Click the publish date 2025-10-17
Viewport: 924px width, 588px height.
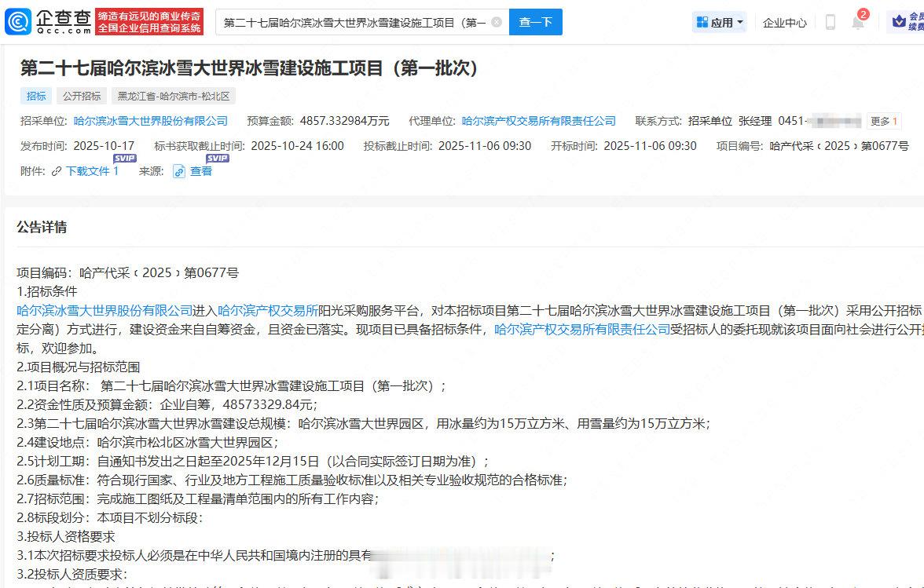(103, 145)
